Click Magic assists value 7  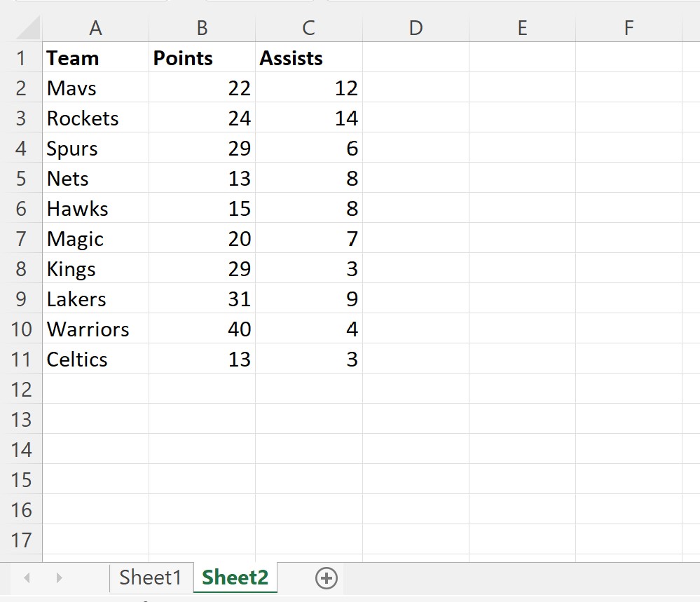click(309, 238)
